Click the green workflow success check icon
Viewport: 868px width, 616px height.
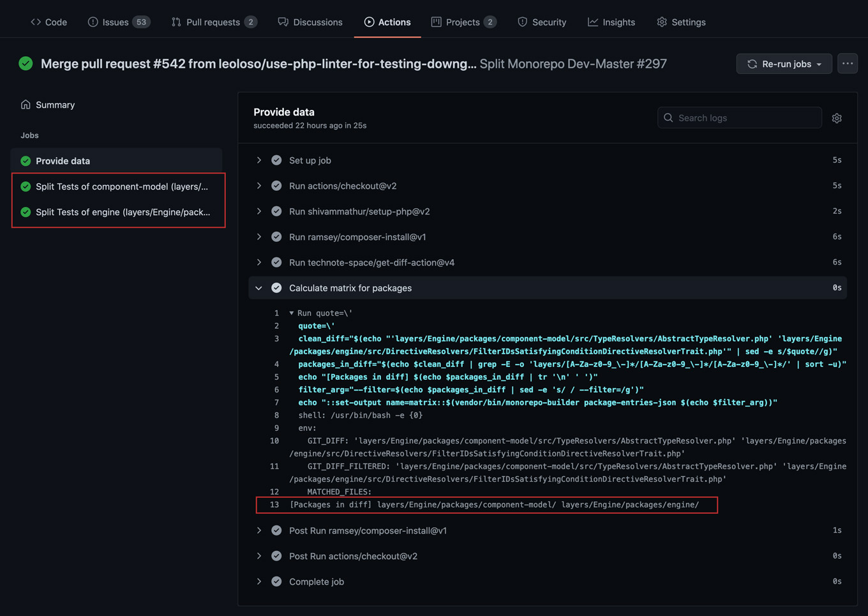[x=26, y=63]
